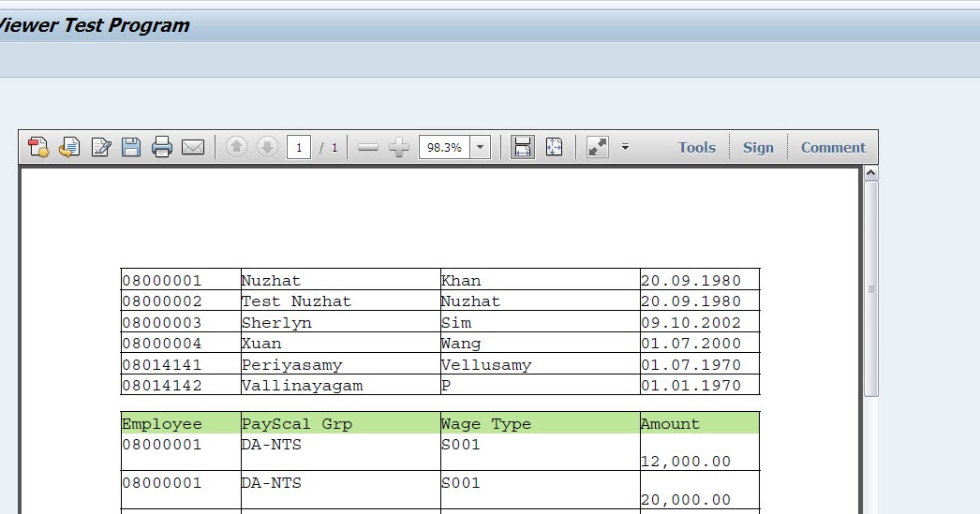Fit one full page icon

(x=554, y=147)
